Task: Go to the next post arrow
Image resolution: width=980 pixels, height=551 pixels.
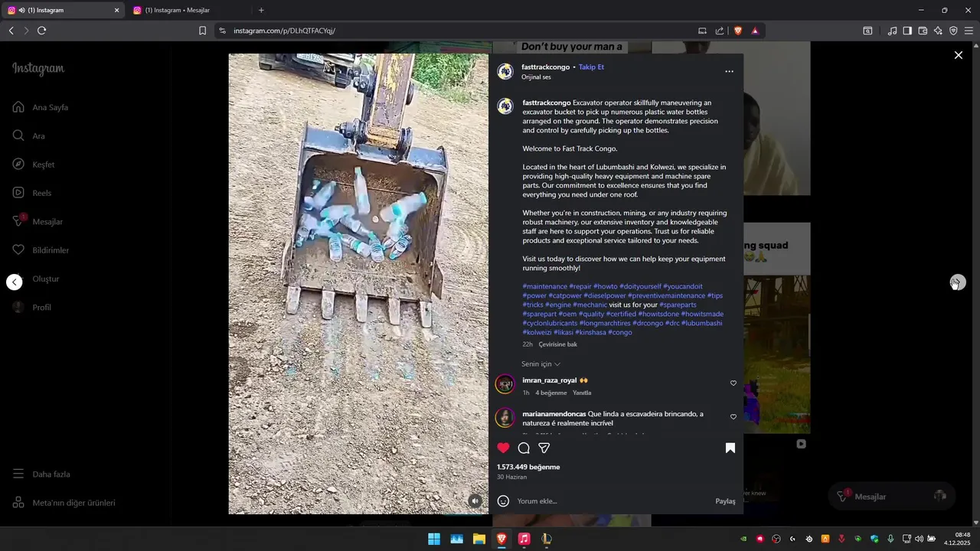Action: pyautogui.click(x=958, y=282)
